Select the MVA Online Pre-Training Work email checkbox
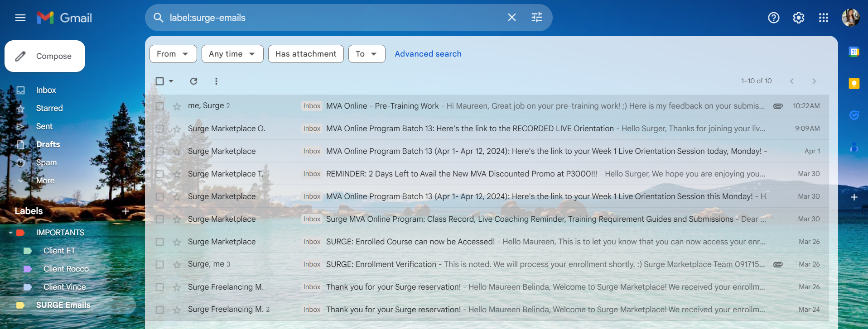The width and height of the screenshot is (868, 329). tap(159, 106)
